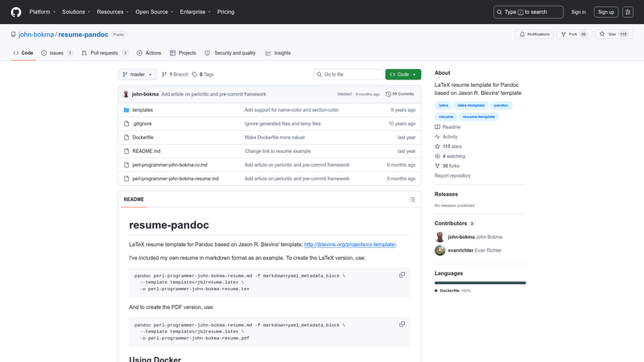Expand the Open Source menu
The height and width of the screenshot is (362, 644).
coord(155,12)
